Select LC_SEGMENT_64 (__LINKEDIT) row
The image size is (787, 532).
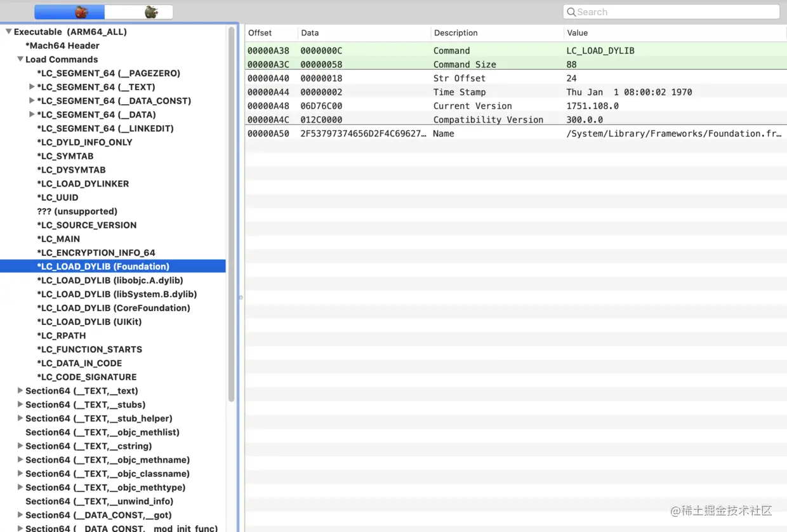(105, 129)
